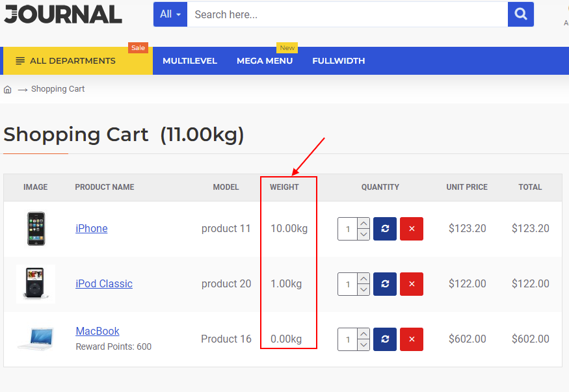Click the home icon in the breadcrumb
This screenshot has height=392, width=569.
click(7, 88)
